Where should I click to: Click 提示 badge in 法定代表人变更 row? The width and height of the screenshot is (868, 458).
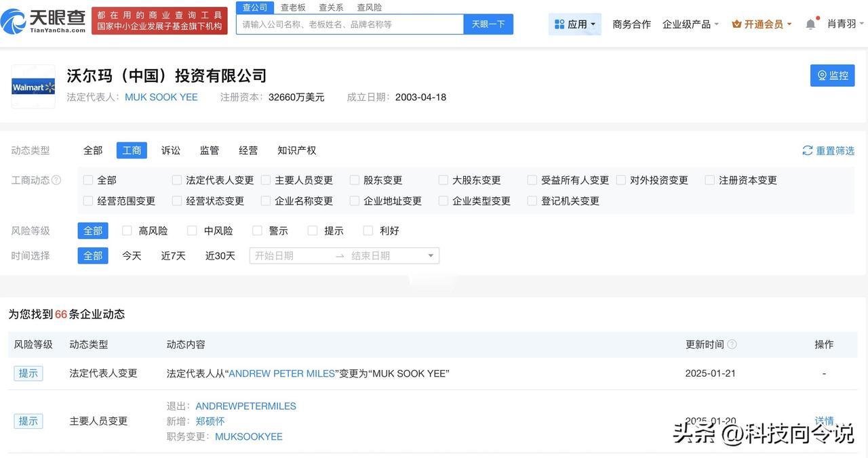click(x=28, y=373)
